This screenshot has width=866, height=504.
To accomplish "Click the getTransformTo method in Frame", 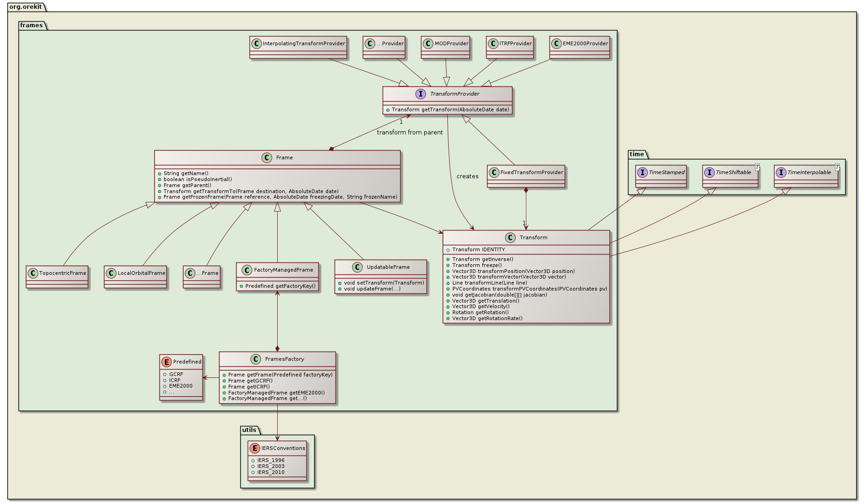I will coord(251,191).
